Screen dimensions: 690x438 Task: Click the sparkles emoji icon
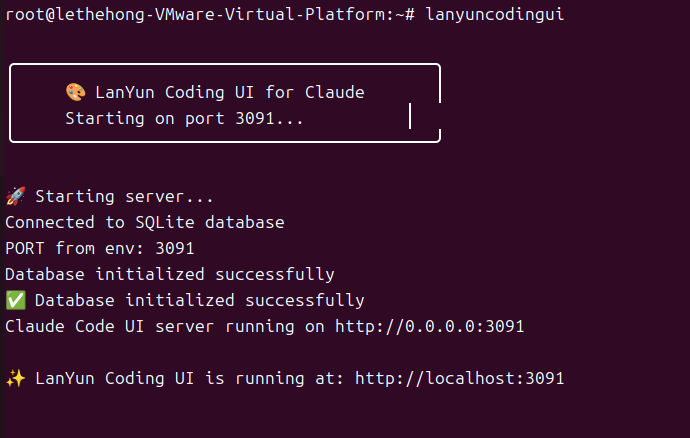[x=15, y=378]
